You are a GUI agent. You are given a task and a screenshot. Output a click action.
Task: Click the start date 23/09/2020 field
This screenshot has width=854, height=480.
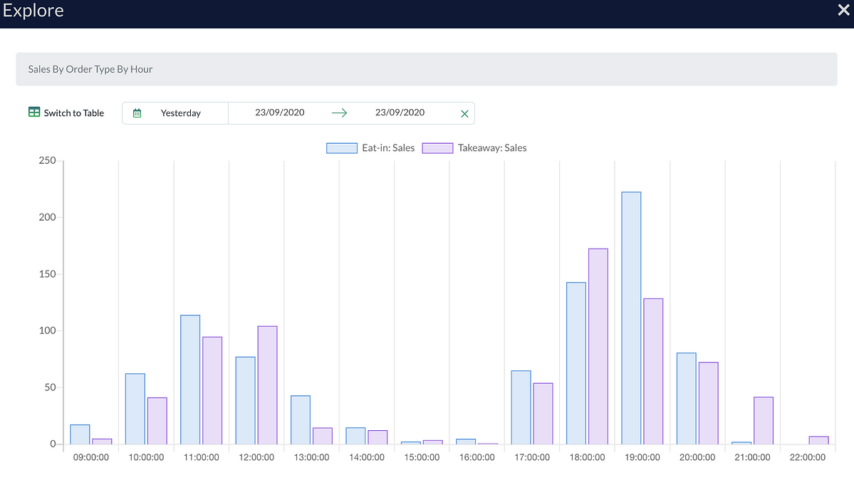(279, 112)
